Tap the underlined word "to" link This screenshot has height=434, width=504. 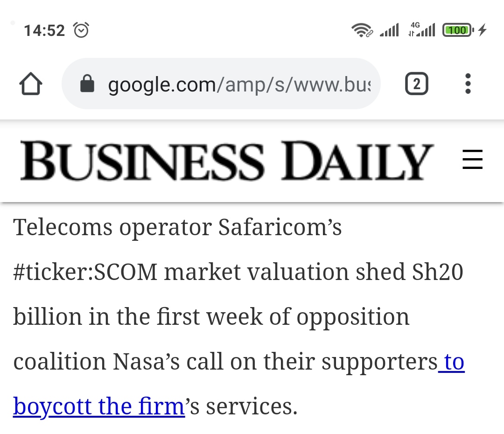[452, 362]
